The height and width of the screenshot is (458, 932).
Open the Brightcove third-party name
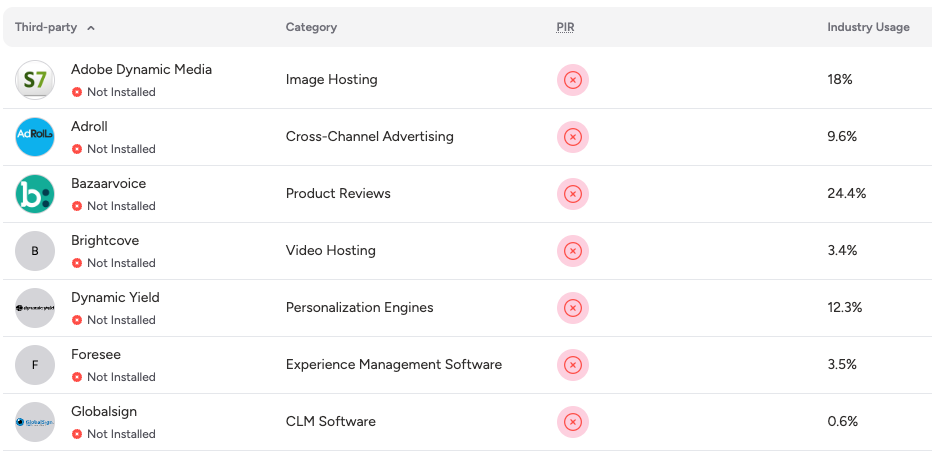point(105,241)
